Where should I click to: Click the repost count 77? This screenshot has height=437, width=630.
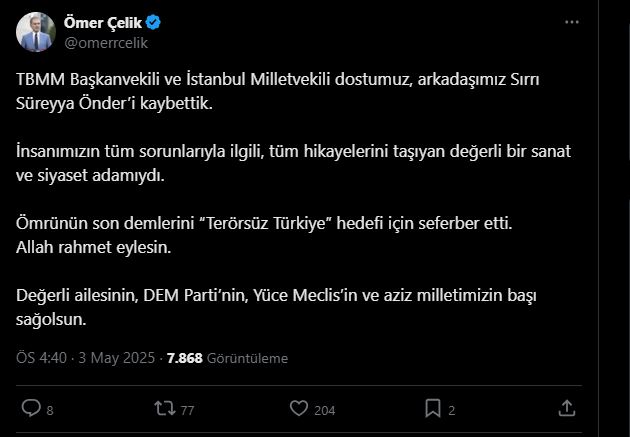187,409
